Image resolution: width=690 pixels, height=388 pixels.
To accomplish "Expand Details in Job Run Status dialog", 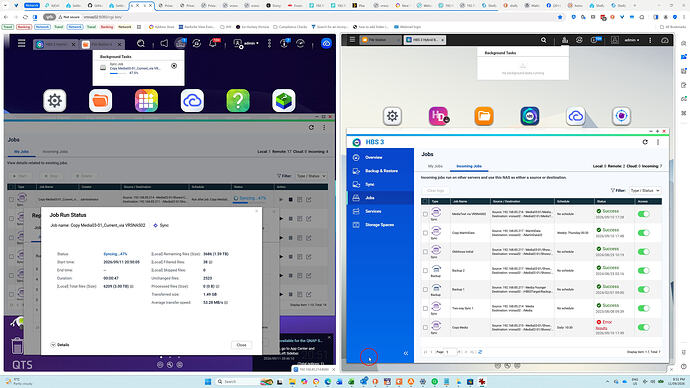I will click(60, 345).
